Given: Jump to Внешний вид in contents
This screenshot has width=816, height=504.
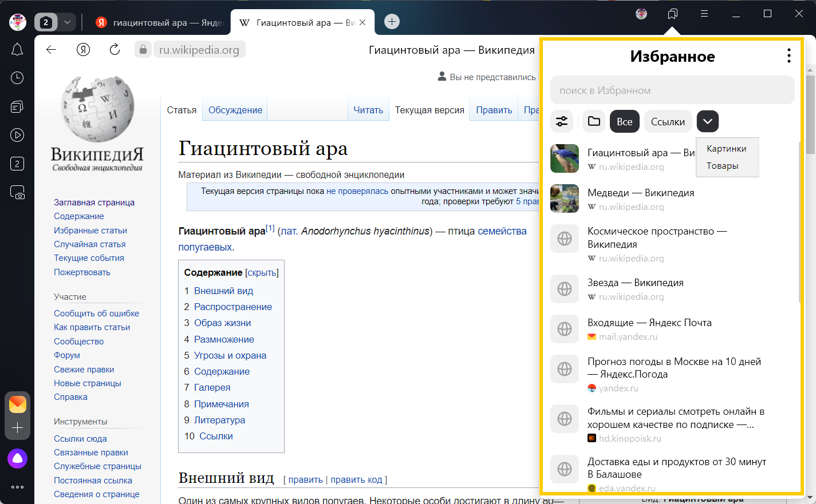Looking at the screenshot, I should coord(223,291).
